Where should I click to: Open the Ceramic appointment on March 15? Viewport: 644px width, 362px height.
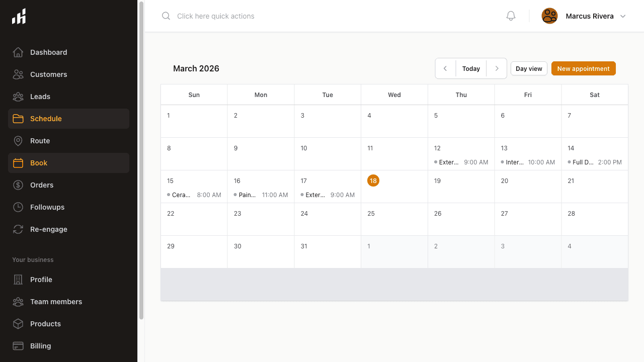(195, 195)
